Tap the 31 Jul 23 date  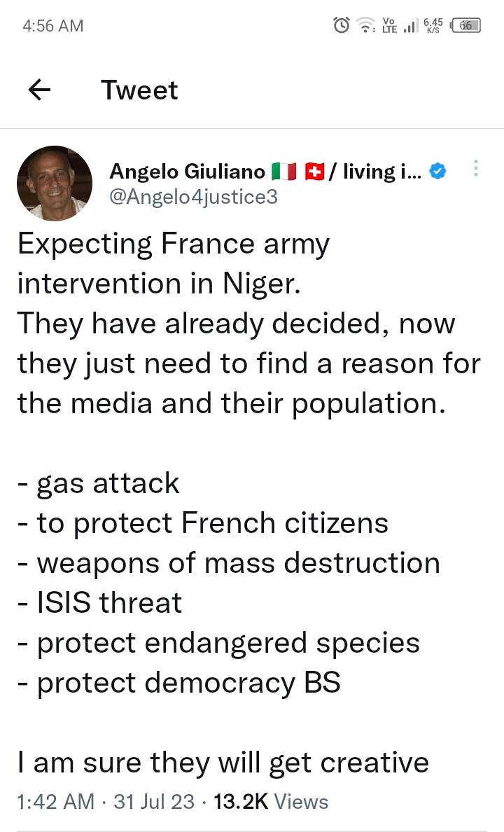tap(154, 801)
